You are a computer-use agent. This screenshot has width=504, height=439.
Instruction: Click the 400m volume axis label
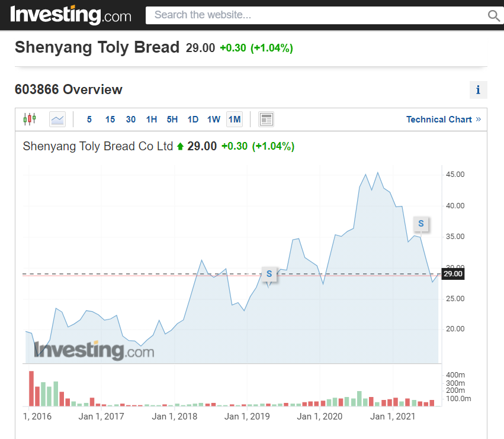coord(455,375)
